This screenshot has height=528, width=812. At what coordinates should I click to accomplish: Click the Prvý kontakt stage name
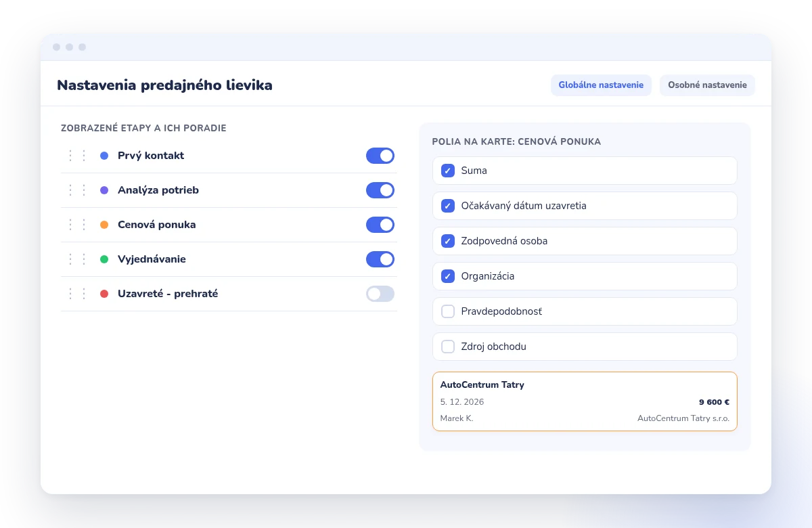(x=151, y=156)
